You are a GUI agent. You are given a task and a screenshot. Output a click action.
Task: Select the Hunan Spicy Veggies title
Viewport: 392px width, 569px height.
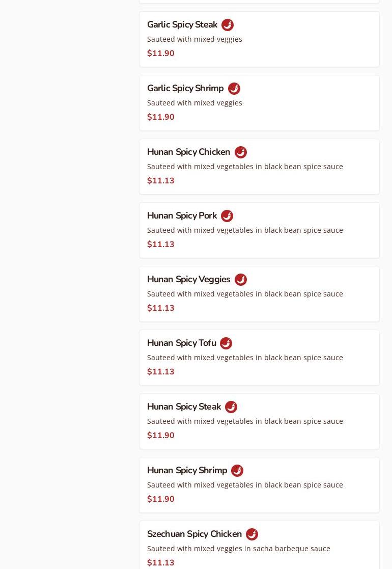click(x=188, y=280)
